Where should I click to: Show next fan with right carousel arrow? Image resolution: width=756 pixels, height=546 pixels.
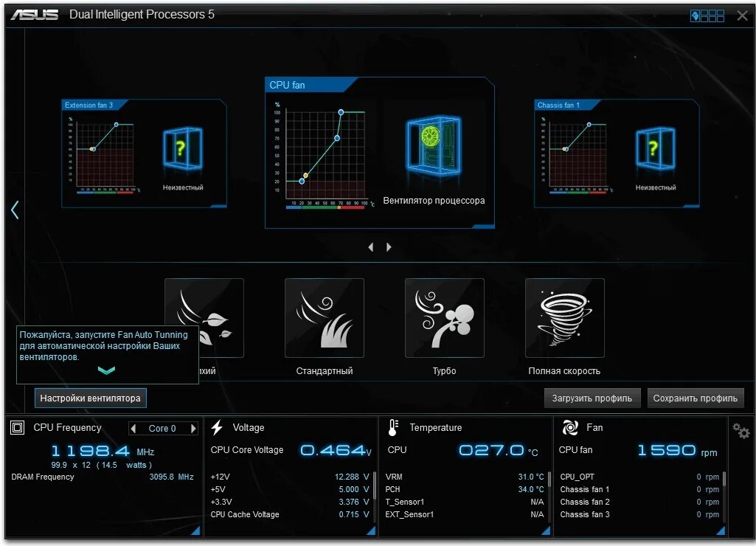click(x=389, y=247)
